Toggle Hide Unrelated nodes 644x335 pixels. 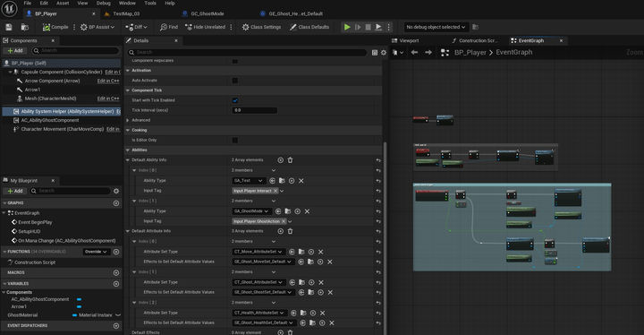tap(205, 27)
